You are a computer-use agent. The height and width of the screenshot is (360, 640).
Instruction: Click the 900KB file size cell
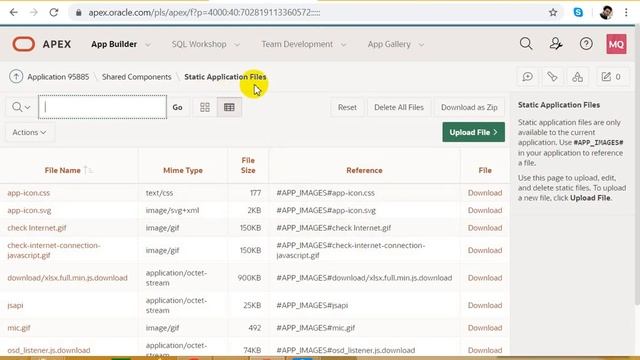click(249, 278)
